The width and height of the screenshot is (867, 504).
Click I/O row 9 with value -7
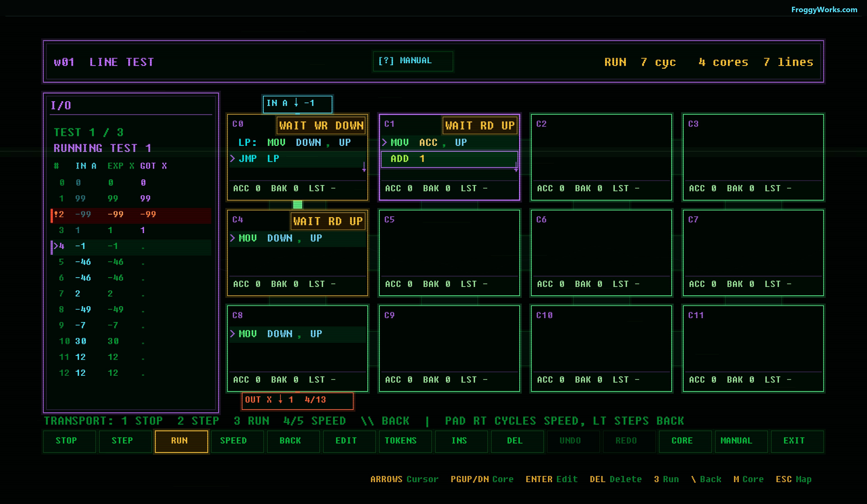pyautogui.click(x=131, y=325)
